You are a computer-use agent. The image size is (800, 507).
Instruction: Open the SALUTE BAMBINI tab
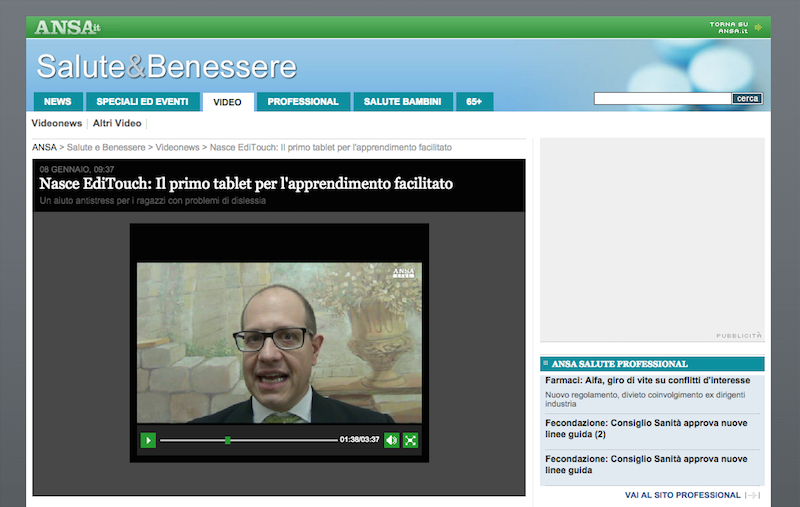coord(403,102)
